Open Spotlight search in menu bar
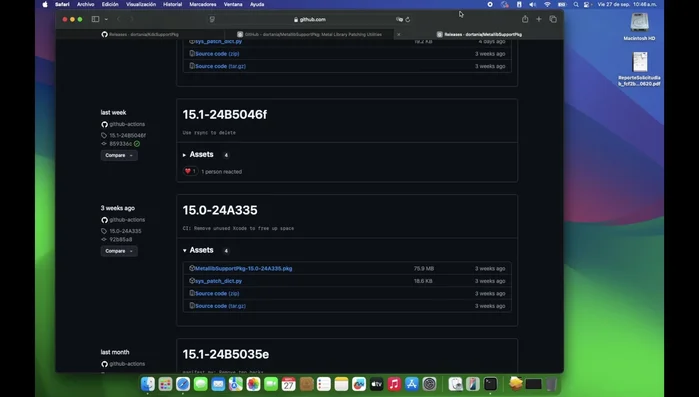The image size is (699, 397). [x=576, y=4]
